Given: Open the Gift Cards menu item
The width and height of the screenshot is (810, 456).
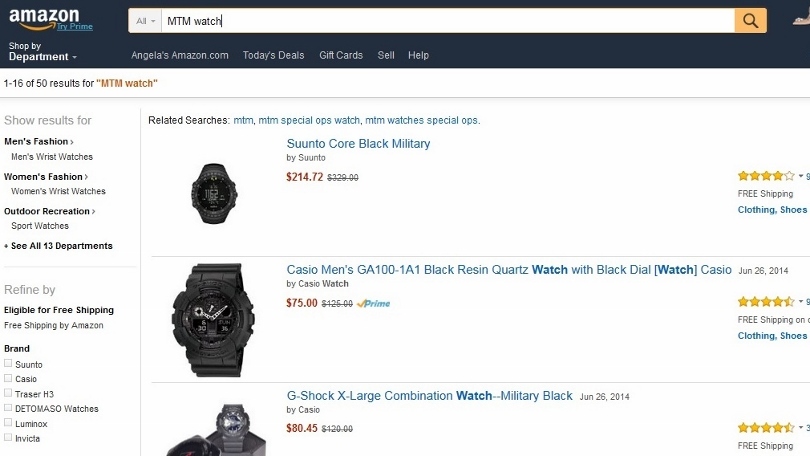Looking at the screenshot, I should [x=341, y=55].
